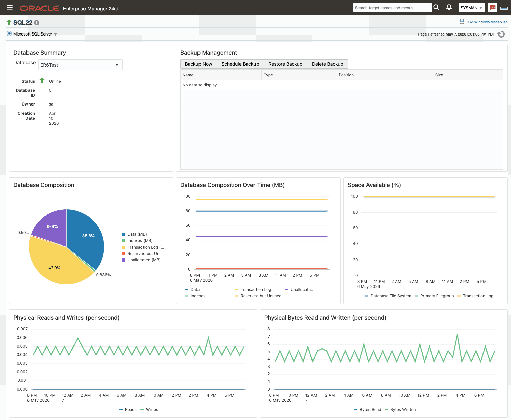Sort by the Position column header

(385, 75)
